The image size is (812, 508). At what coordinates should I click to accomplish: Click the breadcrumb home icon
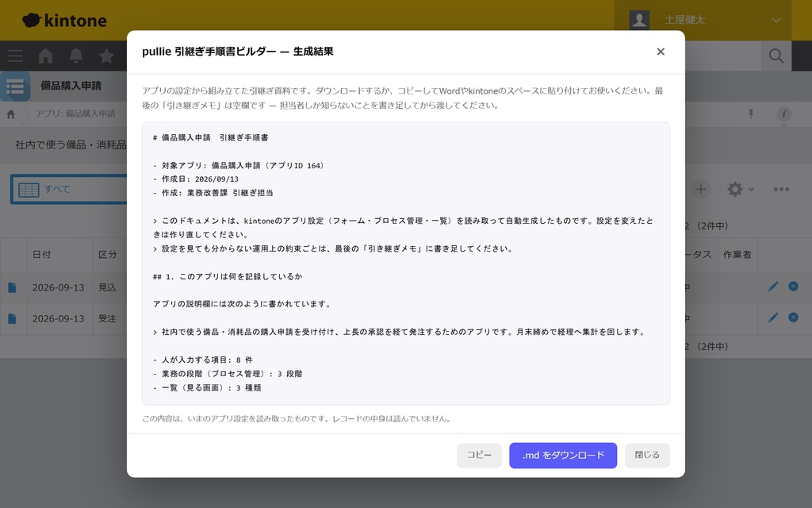11,114
